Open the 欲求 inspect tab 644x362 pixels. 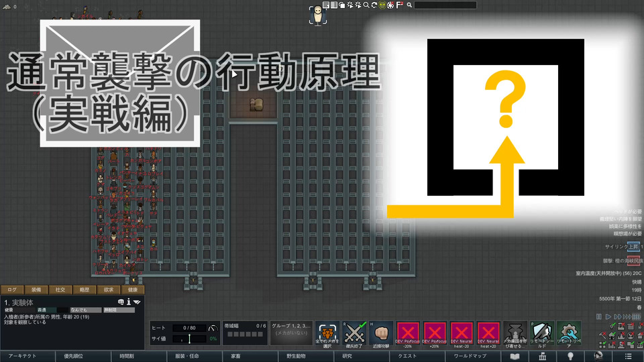[109, 290]
